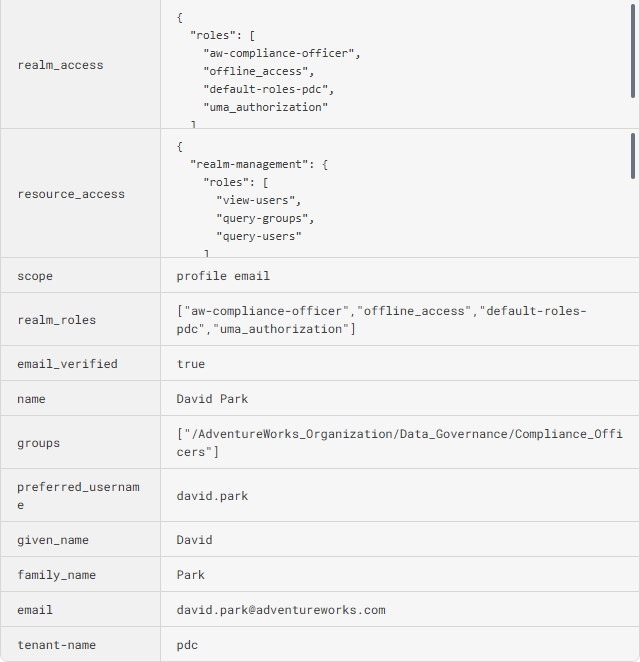Select the david.park@adventureworks.com email value
This screenshot has height=662, width=640.
(x=281, y=610)
